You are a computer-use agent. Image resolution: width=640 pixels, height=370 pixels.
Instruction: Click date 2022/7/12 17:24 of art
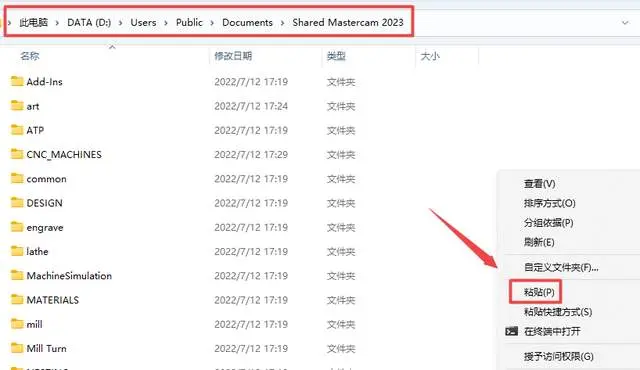251,106
